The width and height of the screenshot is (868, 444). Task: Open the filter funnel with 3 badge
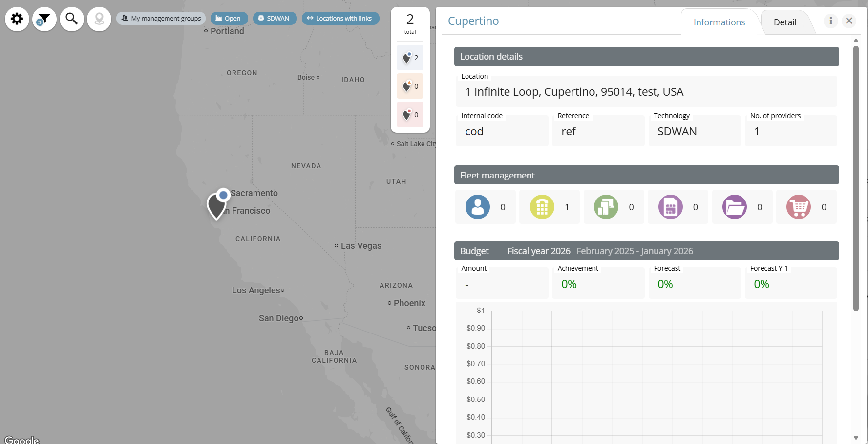[x=44, y=19]
